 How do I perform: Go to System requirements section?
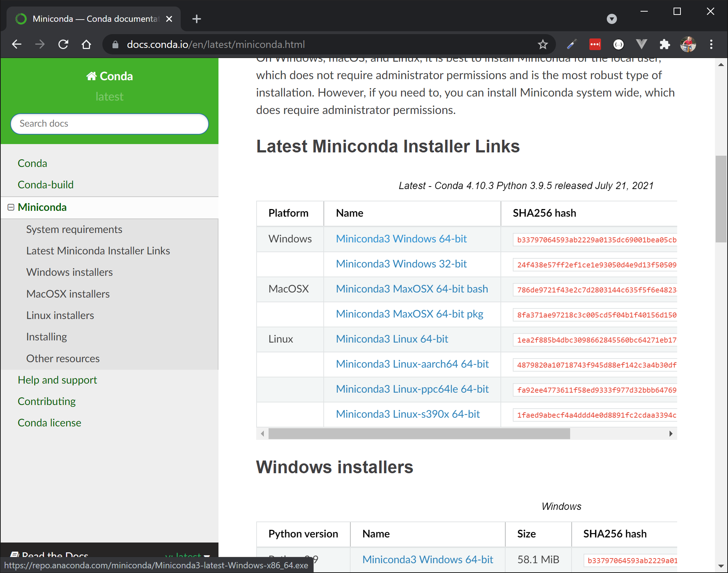[74, 229]
